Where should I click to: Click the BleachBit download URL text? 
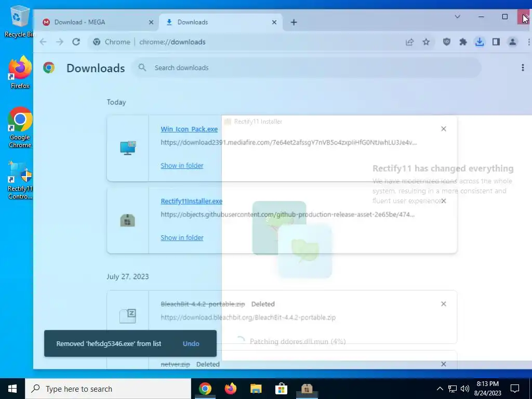(248, 317)
